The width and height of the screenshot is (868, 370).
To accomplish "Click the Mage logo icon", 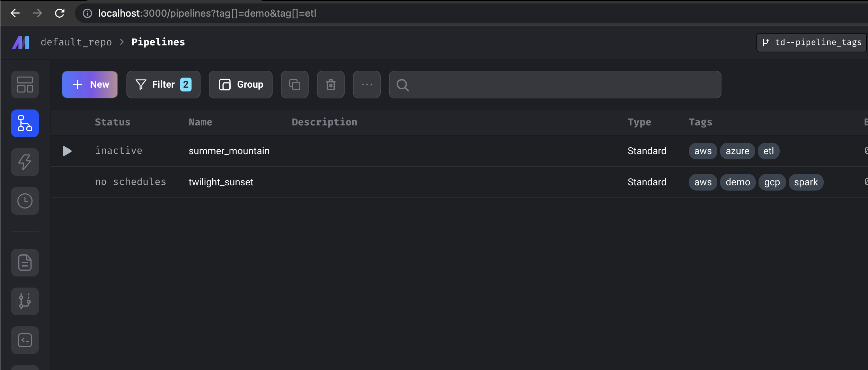I will point(20,43).
